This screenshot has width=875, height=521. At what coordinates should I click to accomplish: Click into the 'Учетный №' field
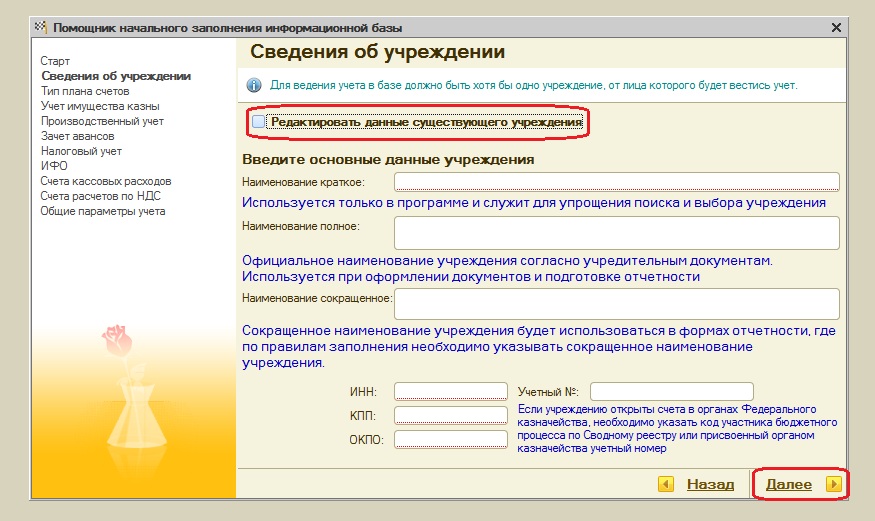(x=672, y=391)
